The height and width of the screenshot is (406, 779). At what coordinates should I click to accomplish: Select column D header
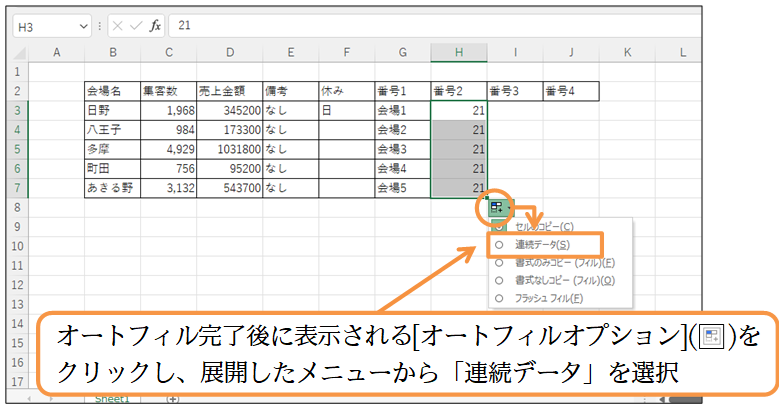pyautogui.click(x=230, y=53)
